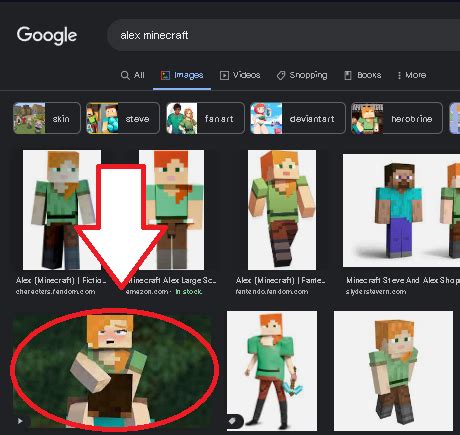Click the three-dot icon beside More
Screen dimensions: 460x435
399,75
